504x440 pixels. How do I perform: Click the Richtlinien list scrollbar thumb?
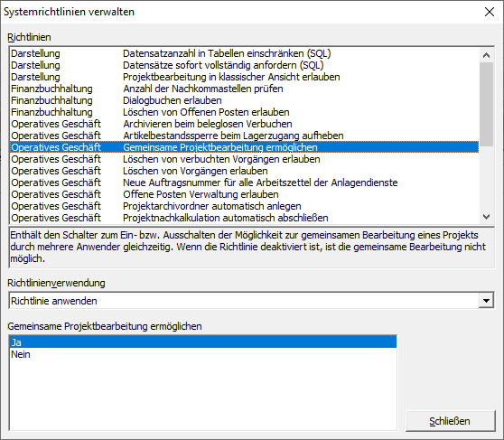point(486,104)
